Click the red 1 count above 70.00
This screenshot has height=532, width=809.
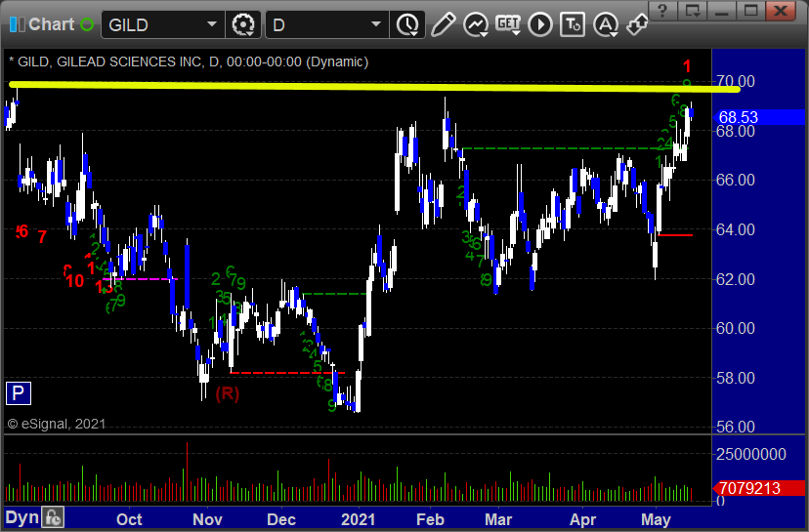click(687, 66)
